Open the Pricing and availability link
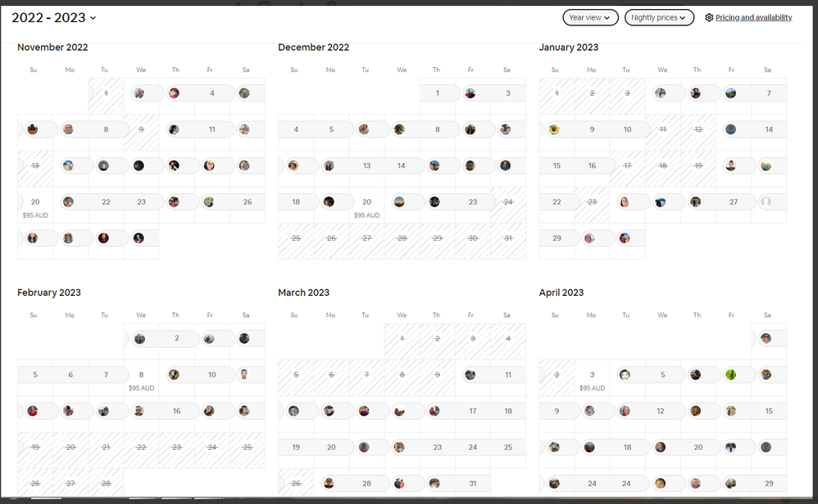Image resolution: width=818 pixels, height=504 pixels. tap(753, 17)
